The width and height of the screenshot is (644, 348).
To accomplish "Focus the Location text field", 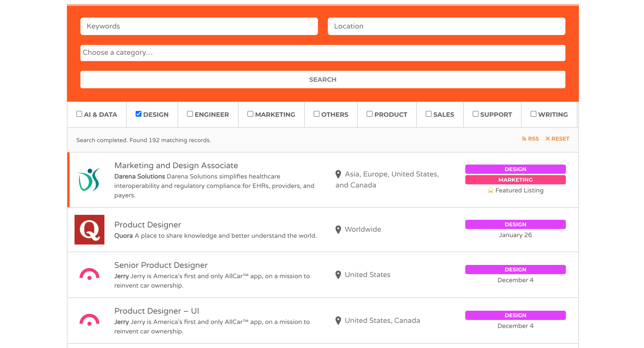I will pyautogui.click(x=446, y=26).
